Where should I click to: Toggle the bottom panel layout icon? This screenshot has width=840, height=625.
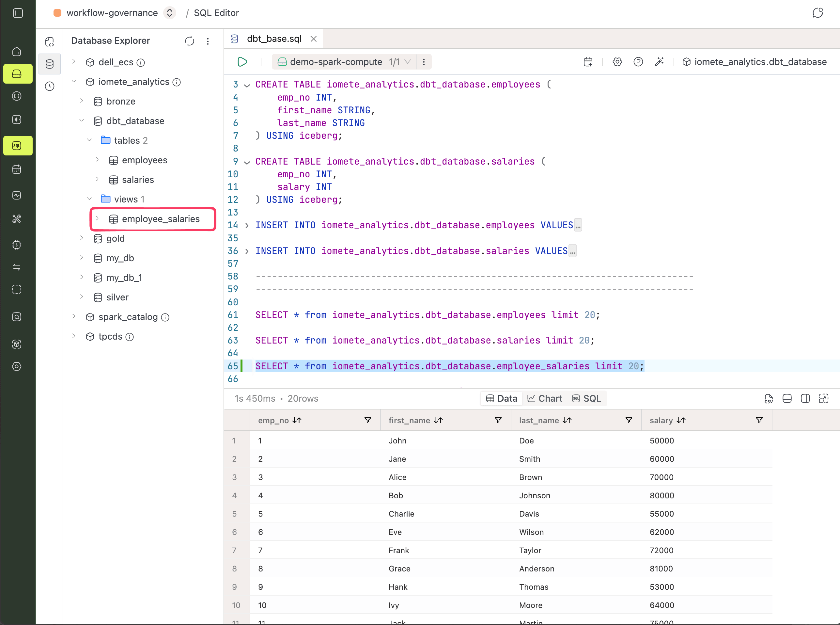pos(787,398)
